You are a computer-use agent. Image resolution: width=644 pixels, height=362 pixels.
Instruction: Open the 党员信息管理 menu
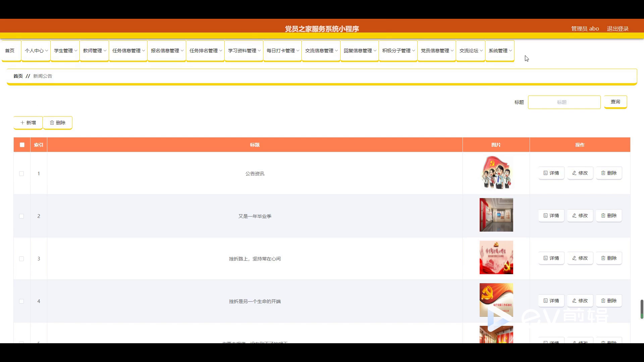tap(437, 51)
